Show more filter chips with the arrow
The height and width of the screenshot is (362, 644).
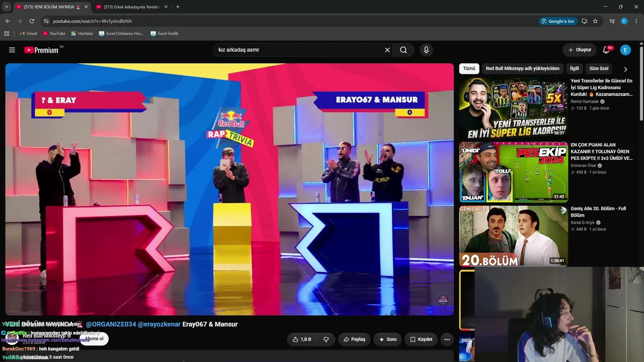click(625, 69)
